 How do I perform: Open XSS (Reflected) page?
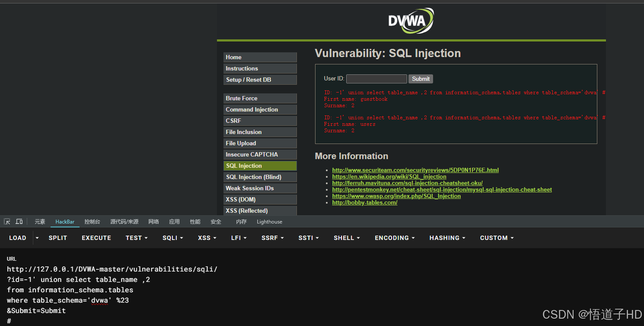pyautogui.click(x=260, y=211)
